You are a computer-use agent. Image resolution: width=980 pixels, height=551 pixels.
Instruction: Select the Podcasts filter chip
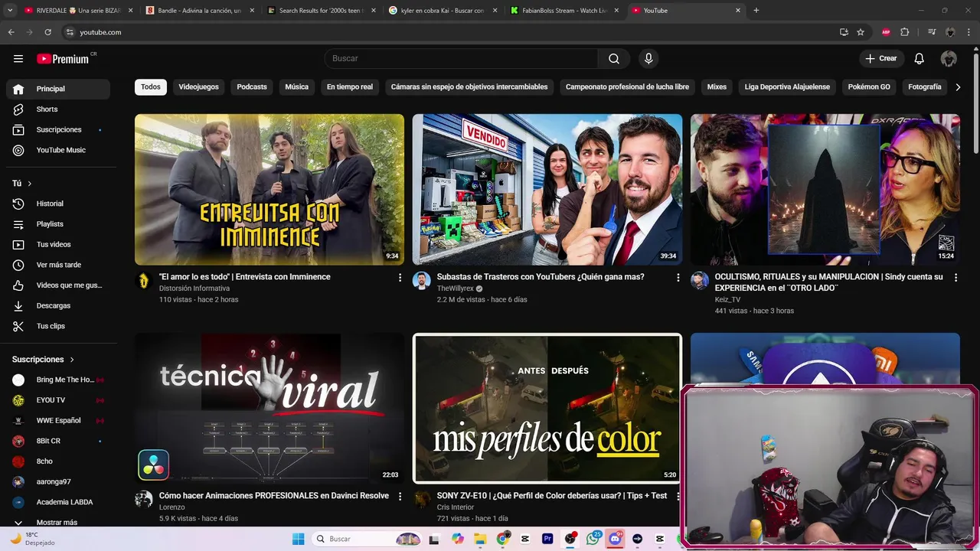tap(252, 87)
